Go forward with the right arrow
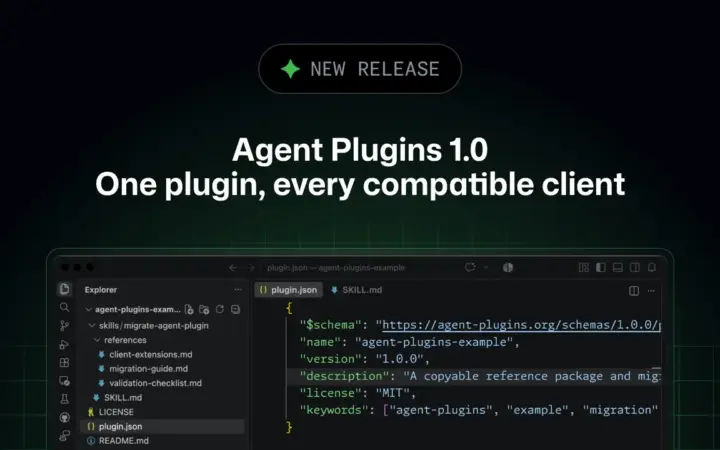Image resolution: width=720 pixels, height=450 pixels. pyautogui.click(x=251, y=268)
